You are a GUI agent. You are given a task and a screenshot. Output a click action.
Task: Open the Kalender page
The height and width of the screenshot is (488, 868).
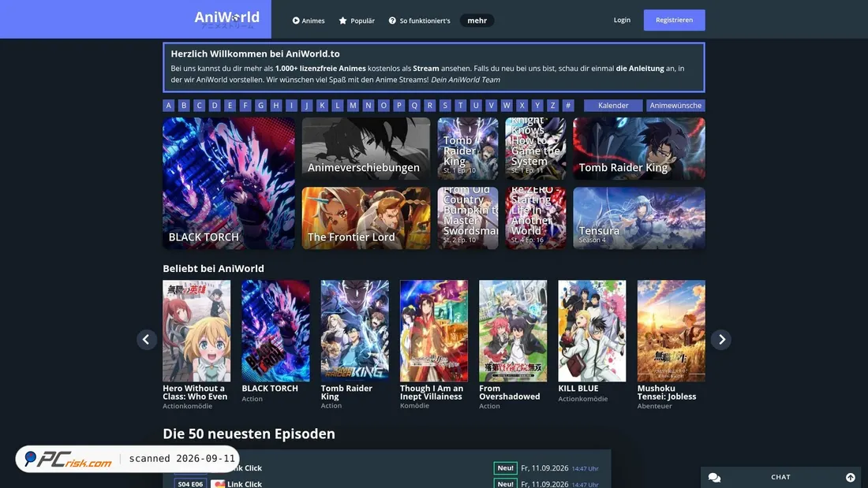point(613,105)
